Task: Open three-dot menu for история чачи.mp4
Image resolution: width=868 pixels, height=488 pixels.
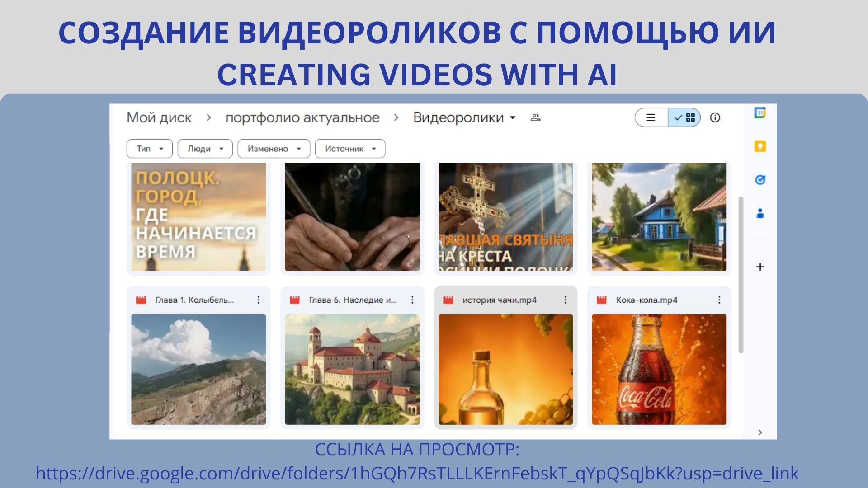Action: (x=565, y=300)
